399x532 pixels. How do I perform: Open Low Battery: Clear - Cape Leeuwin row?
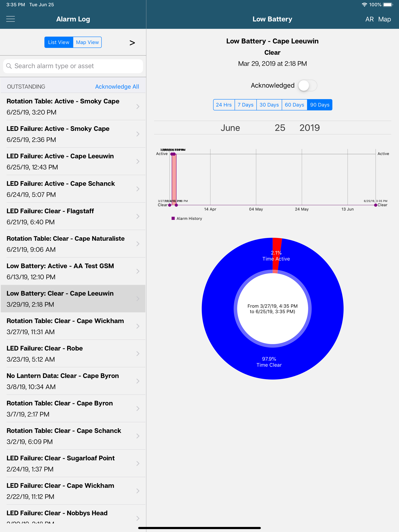[x=73, y=299]
